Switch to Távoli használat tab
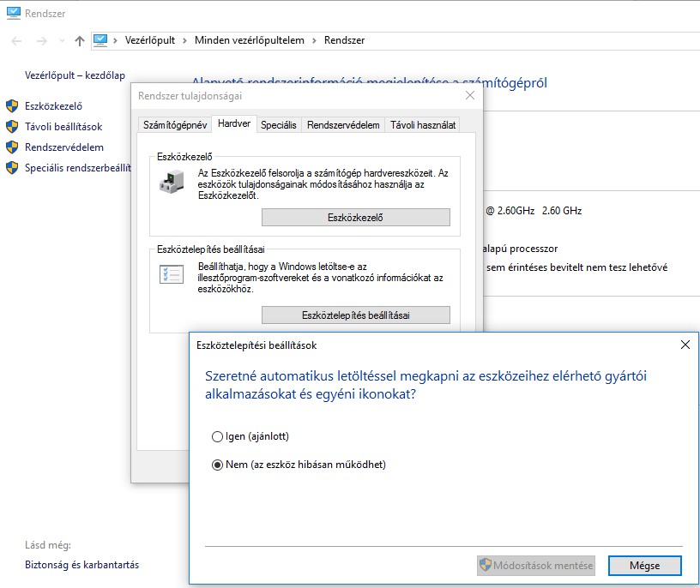The image size is (700, 588). point(423,125)
